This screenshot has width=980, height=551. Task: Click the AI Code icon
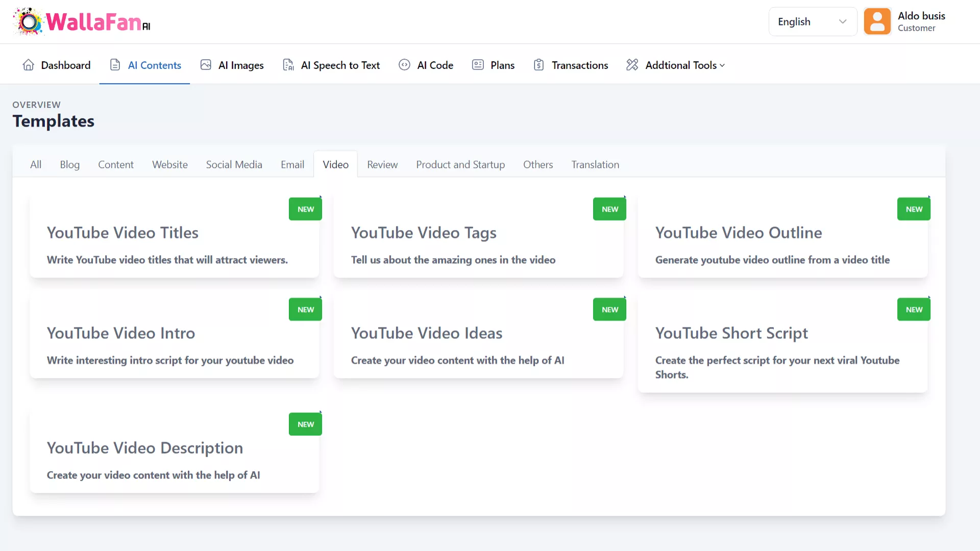404,65
